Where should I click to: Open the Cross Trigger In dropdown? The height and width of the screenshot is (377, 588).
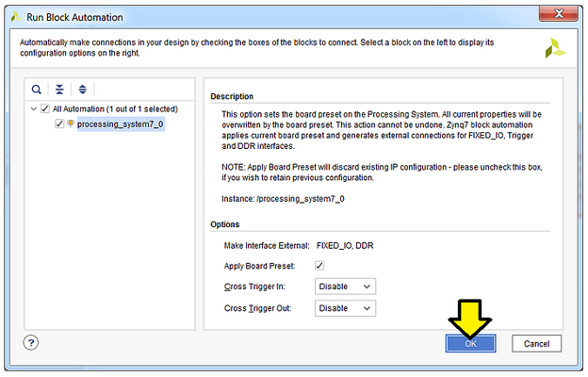point(346,286)
